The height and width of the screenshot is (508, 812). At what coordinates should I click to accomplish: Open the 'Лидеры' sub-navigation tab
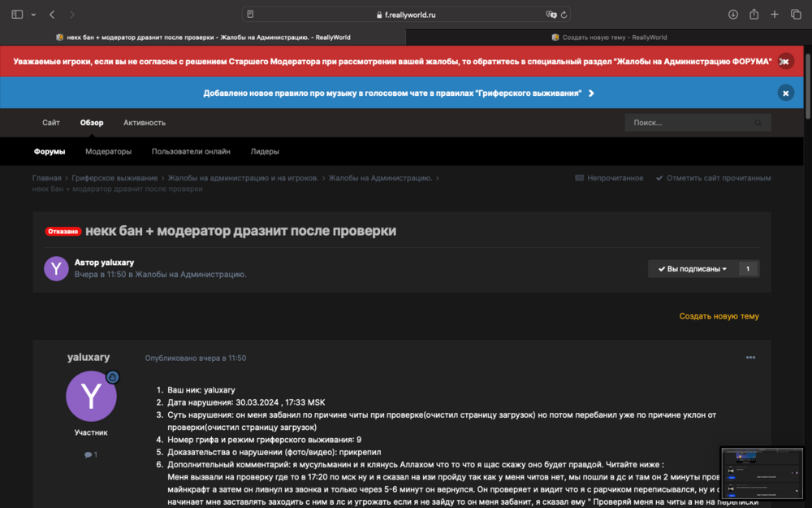(265, 151)
